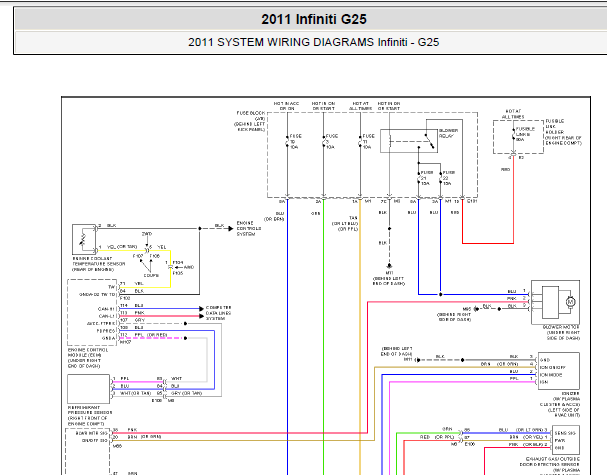Viewport: 607px width, 475px height.
Task: Click the 'FUSIBLE LINK HOLDER' label
Action: (x=555, y=127)
